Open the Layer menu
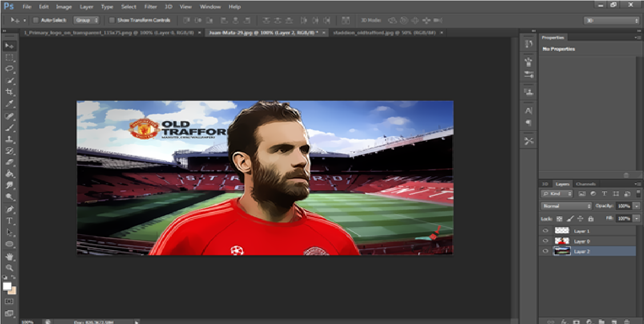 pyautogui.click(x=86, y=7)
